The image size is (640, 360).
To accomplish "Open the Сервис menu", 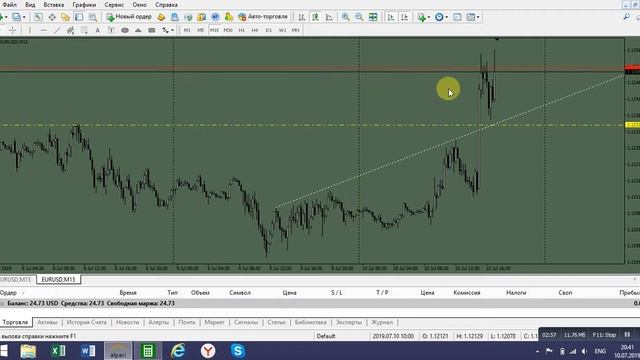I will [x=114, y=5].
